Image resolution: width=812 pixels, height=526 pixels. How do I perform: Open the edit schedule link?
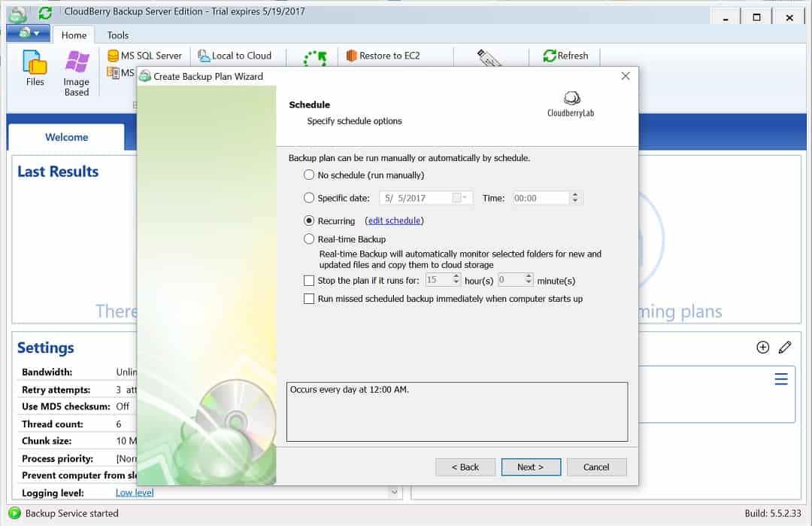tap(394, 220)
